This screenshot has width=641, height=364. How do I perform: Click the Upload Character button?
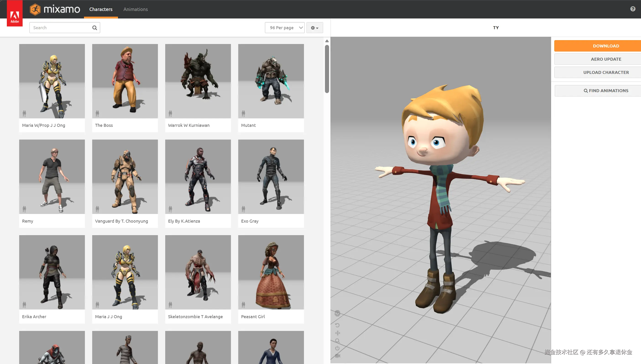[x=597, y=73]
